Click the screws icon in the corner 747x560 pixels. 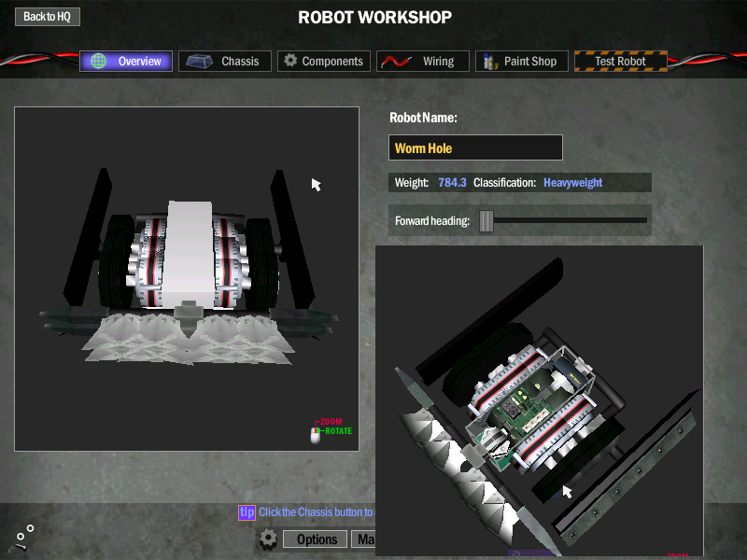click(x=24, y=537)
